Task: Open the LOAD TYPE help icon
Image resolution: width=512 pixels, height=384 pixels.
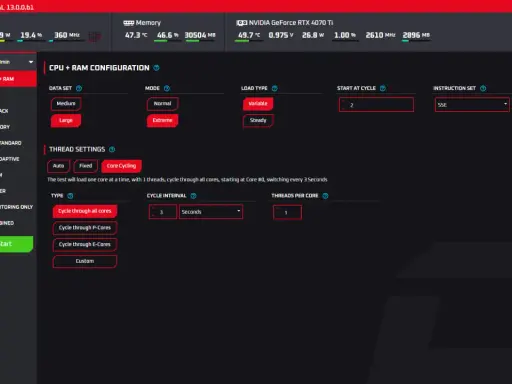Action: pyautogui.click(x=275, y=88)
